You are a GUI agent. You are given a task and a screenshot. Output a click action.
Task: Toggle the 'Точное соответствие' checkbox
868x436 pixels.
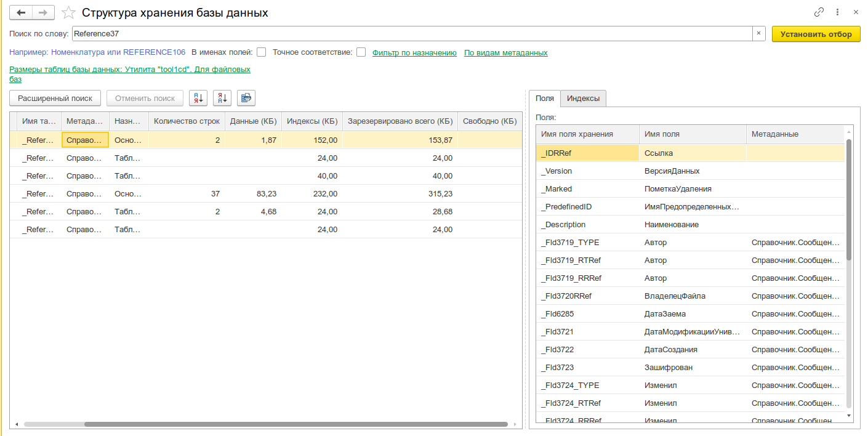(361, 52)
